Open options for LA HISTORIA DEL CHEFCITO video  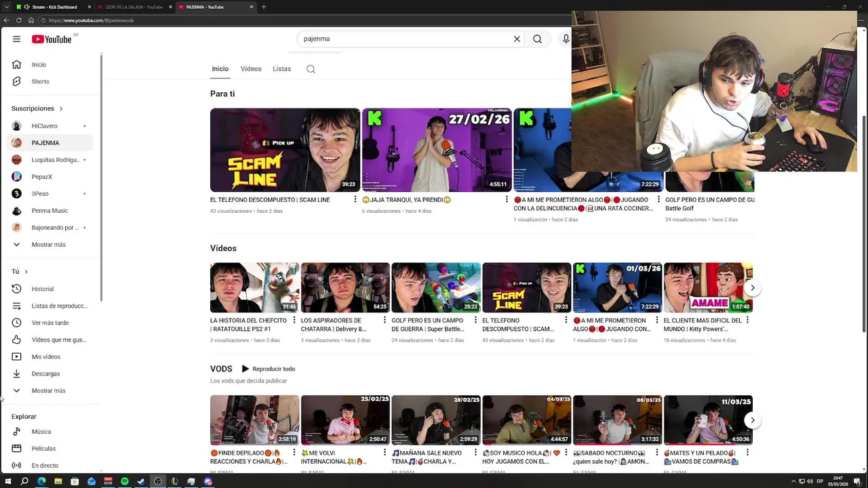pyautogui.click(x=294, y=321)
